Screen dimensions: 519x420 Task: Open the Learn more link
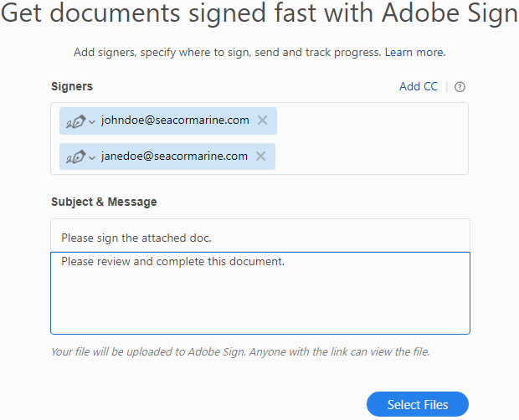(414, 52)
